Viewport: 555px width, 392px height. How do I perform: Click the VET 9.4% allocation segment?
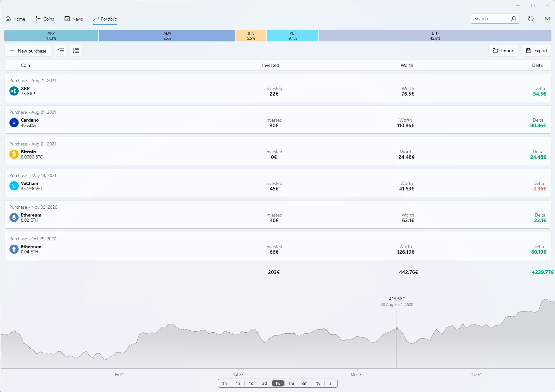point(292,36)
